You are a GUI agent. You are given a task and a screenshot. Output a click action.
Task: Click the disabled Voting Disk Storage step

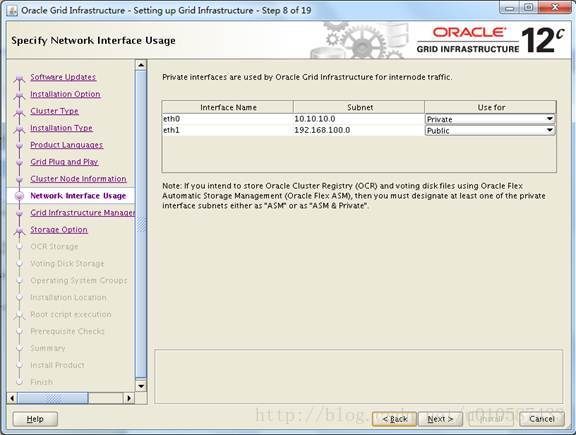click(x=67, y=263)
